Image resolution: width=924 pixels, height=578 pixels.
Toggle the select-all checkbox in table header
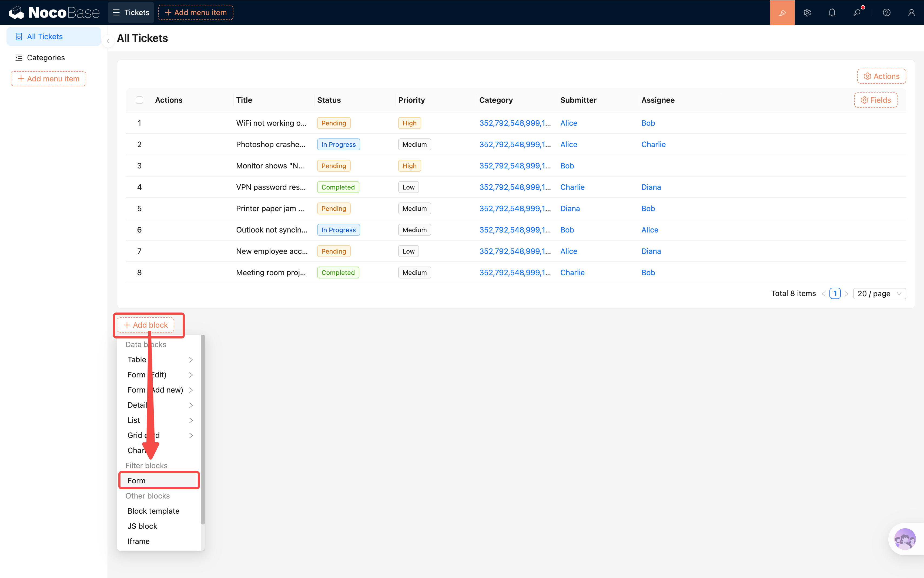[139, 100]
